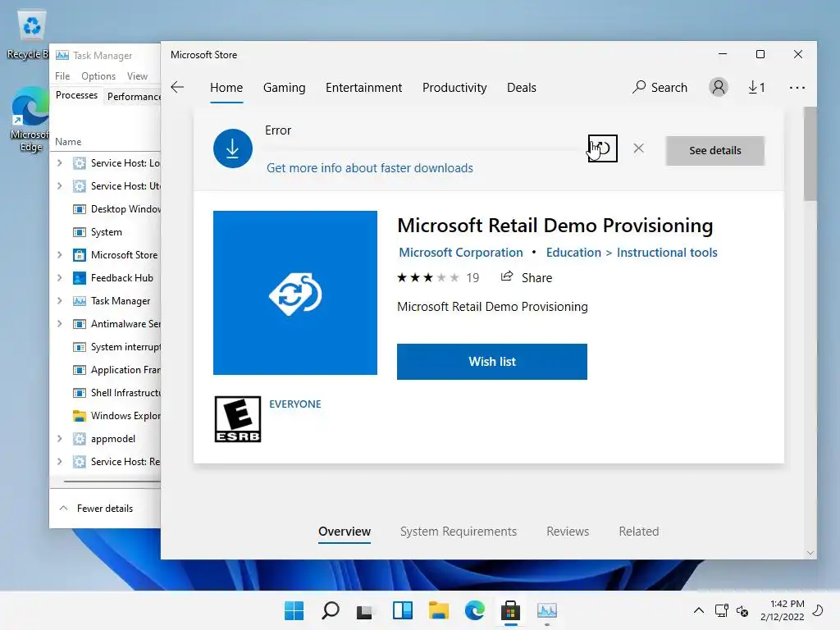The height and width of the screenshot is (630, 840).
Task: Open Instructional tools category link
Action: pos(666,253)
